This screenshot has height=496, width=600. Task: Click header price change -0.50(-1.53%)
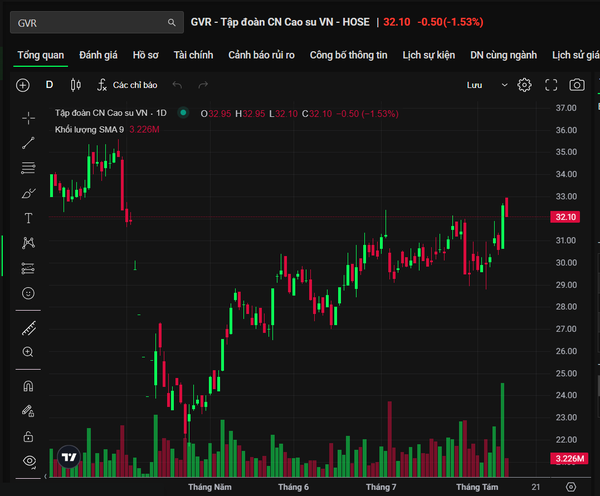coord(450,22)
